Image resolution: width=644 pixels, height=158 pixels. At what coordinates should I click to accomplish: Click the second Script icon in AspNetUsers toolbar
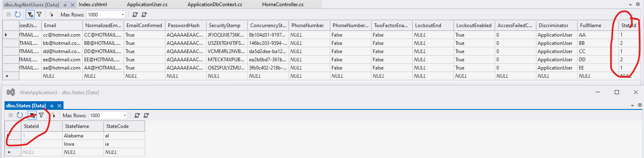(x=144, y=14)
